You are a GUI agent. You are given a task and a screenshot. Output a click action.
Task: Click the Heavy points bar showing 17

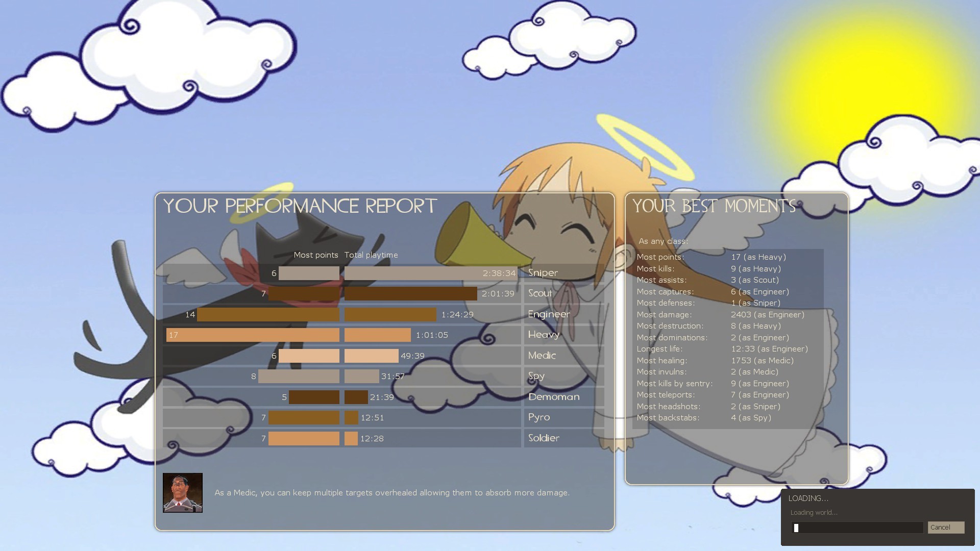[x=253, y=335]
